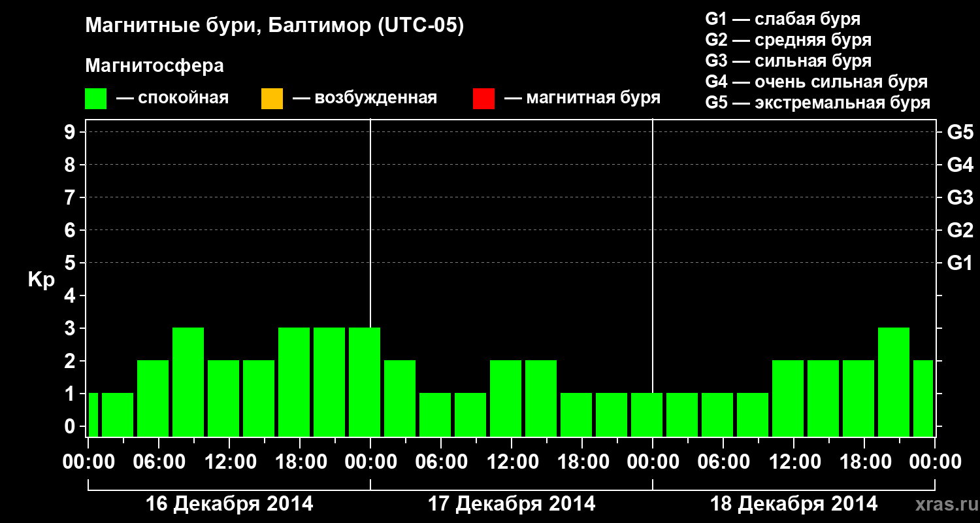Click the G2 label on the right axis
The image size is (980, 523).
(960, 230)
